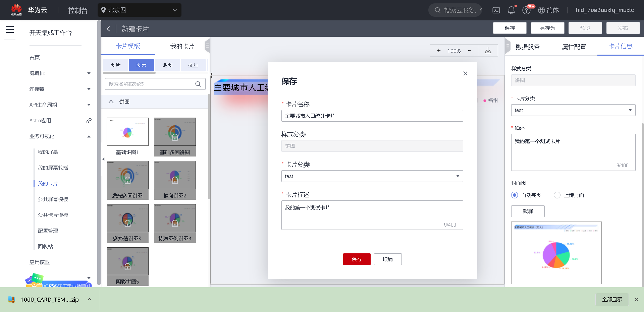Collapse the right properties panel handle
Image resolution: width=644 pixels, height=312 pixels.
click(x=507, y=46)
